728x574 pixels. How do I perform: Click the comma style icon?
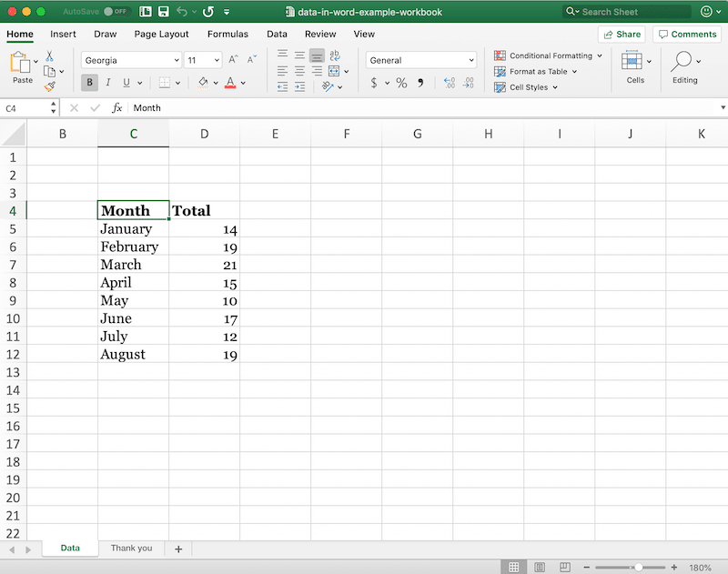coord(420,82)
